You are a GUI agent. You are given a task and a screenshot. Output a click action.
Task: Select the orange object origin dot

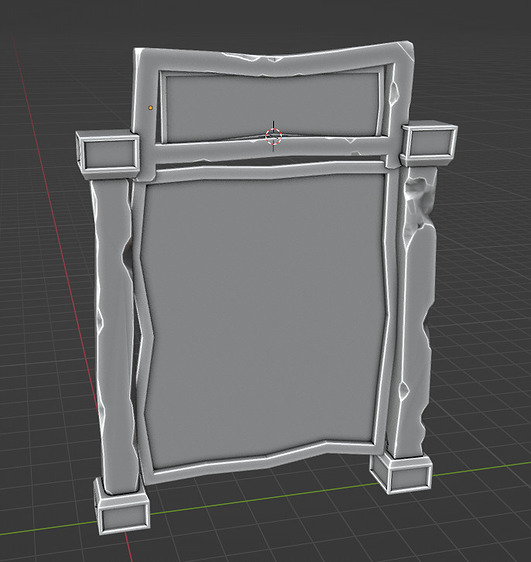[150, 108]
